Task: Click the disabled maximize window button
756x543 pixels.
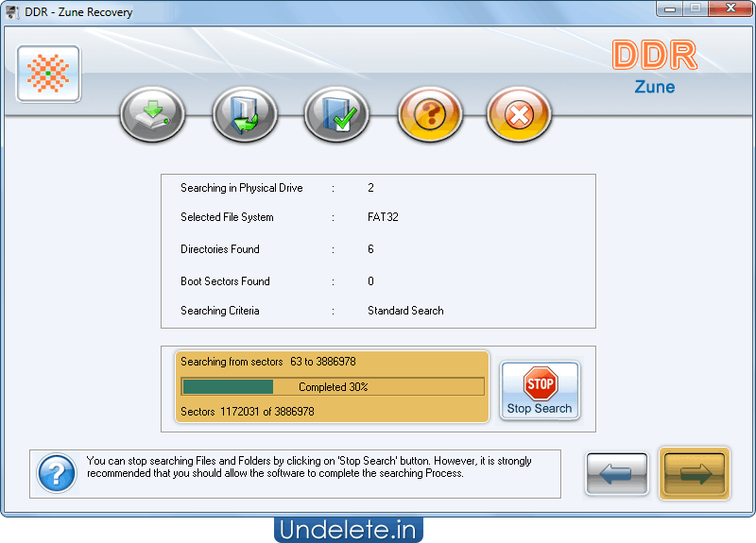Action: coord(695,8)
